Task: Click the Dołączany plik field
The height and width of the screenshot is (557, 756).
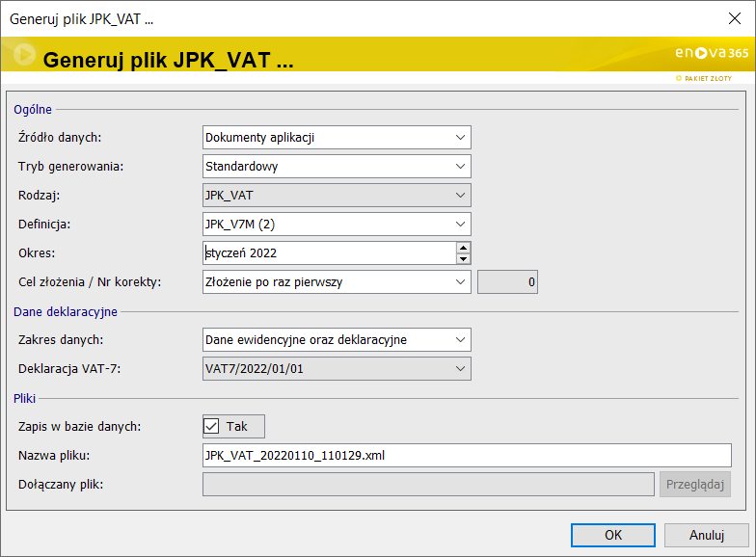Action: click(x=428, y=484)
